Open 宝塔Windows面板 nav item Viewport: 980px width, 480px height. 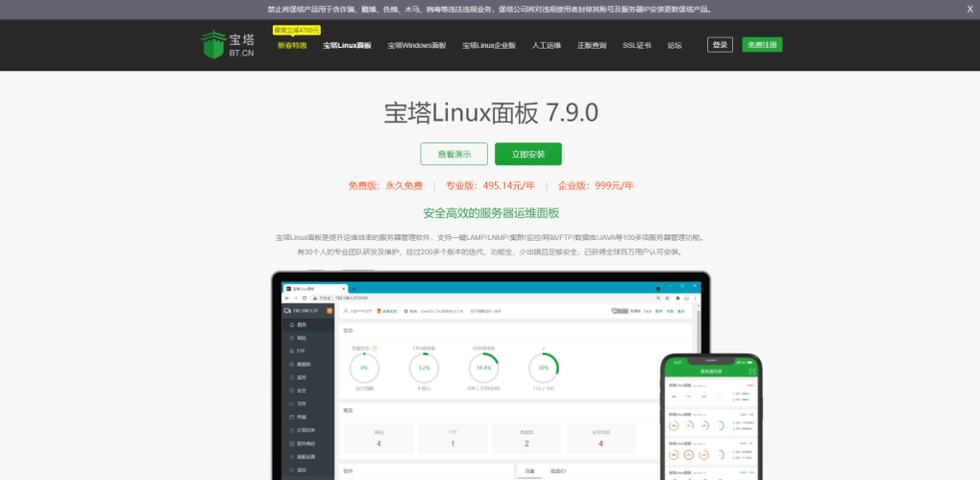[417, 45]
